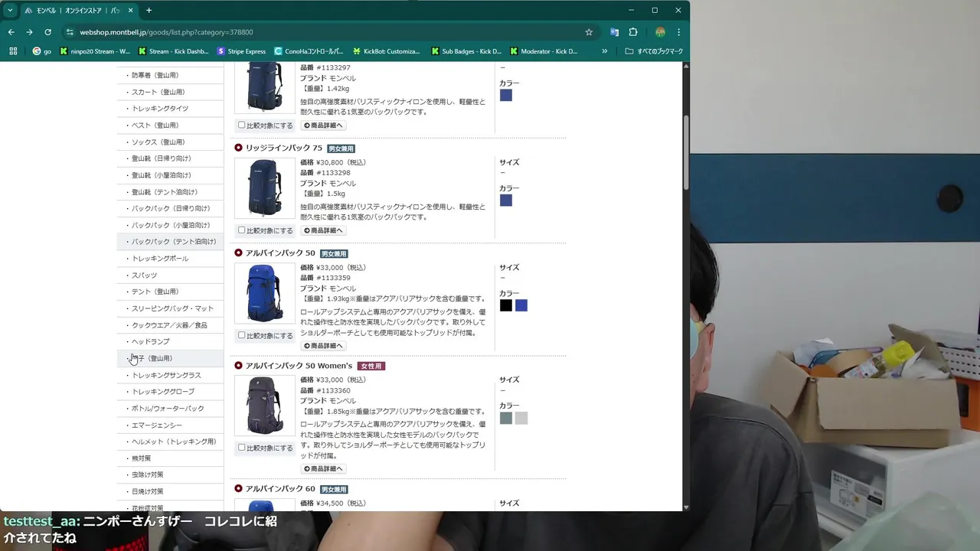Viewport: 980px width, 551px height.
Task: Open 商品詳細へ for リッジラインパック 75
Action: tap(323, 230)
